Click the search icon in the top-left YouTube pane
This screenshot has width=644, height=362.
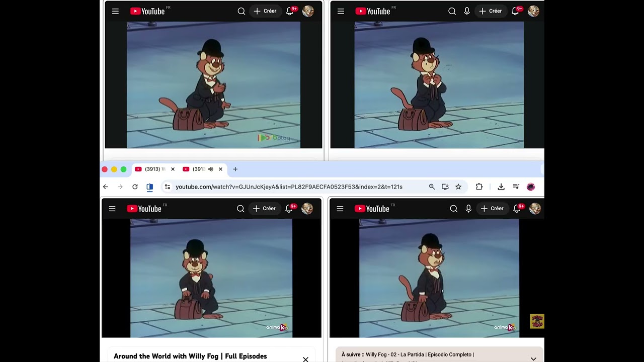coord(242,11)
